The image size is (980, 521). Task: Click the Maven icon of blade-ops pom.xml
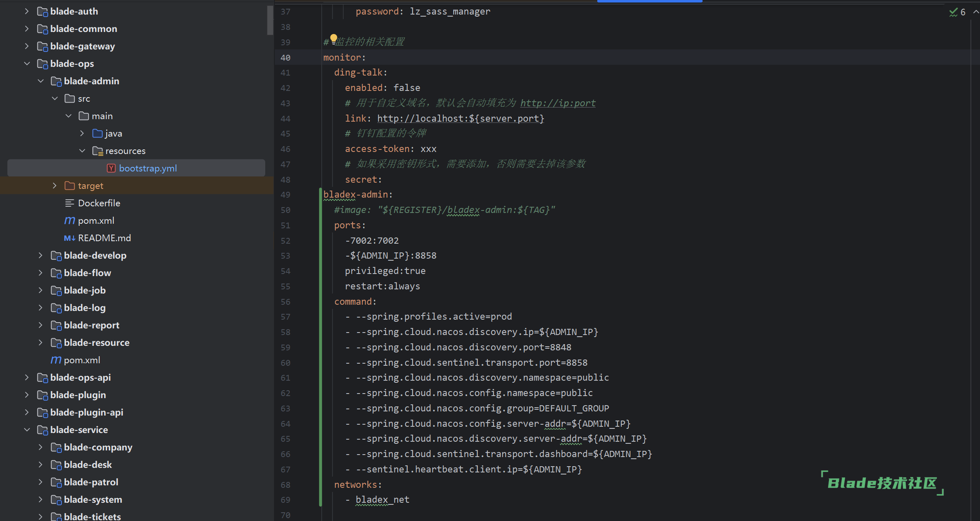pyautogui.click(x=56, y=360)
